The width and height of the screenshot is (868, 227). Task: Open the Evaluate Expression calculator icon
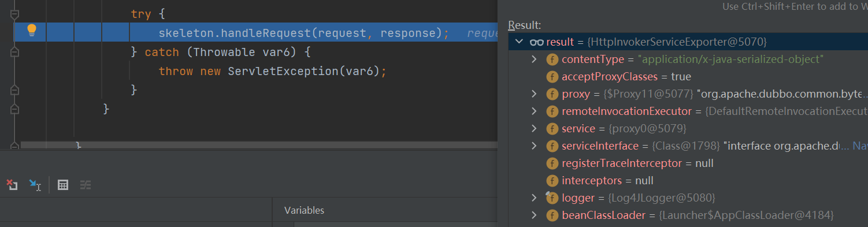pyautogui.click(x=64, y=185)
